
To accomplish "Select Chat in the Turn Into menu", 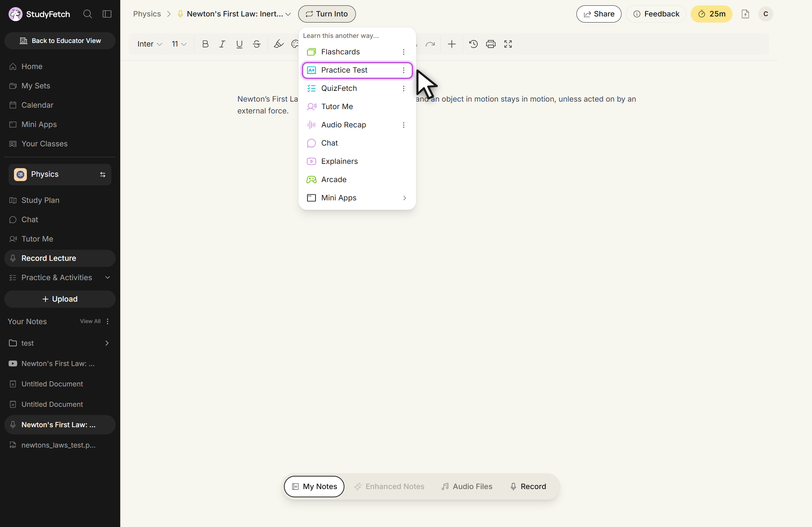I will 357,143.
